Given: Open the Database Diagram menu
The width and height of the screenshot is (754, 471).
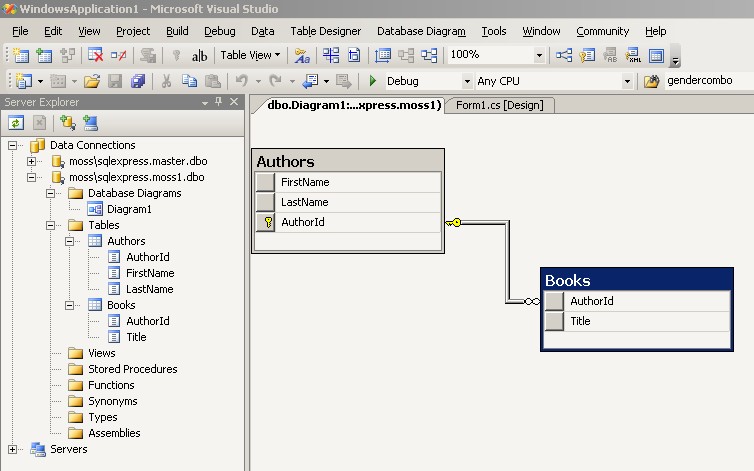Looking at the screenshot, I should coord(421,31).
